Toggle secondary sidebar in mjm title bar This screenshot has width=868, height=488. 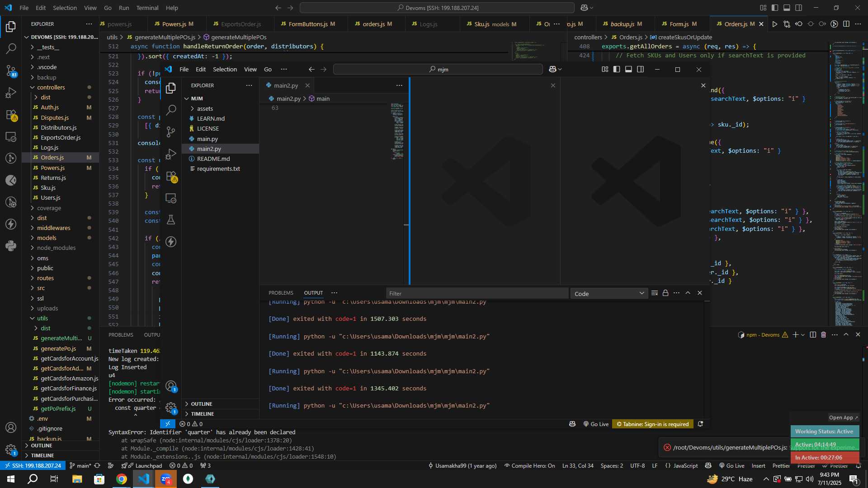tap(640, 69)
